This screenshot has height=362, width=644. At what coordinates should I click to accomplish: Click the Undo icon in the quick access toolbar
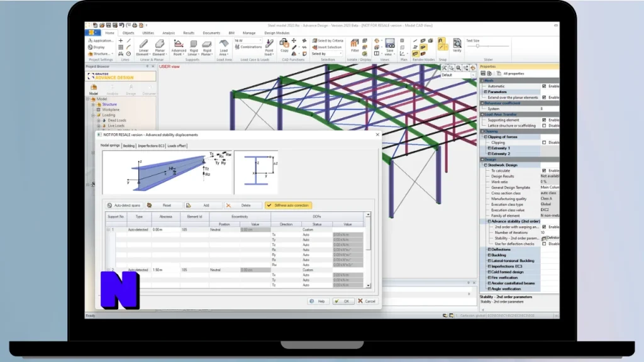tap(121, 25)
